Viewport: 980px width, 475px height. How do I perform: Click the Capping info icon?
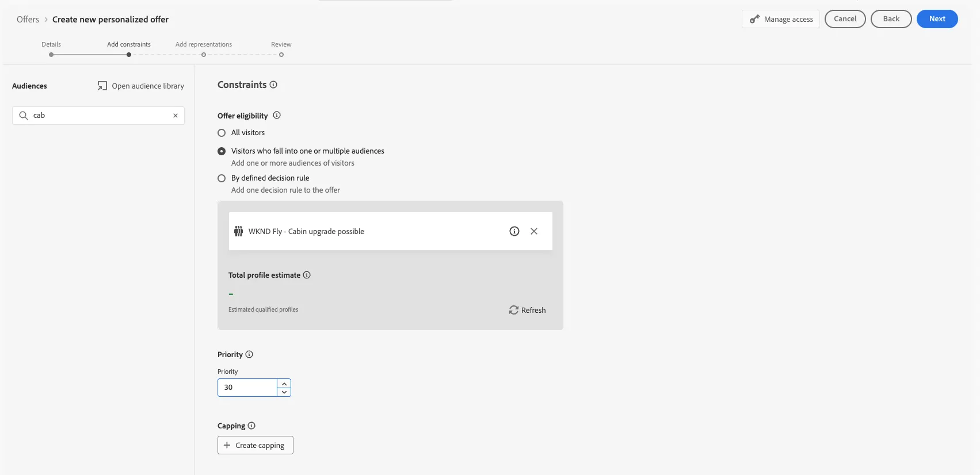pyautogui.click(x=251, y=426)
